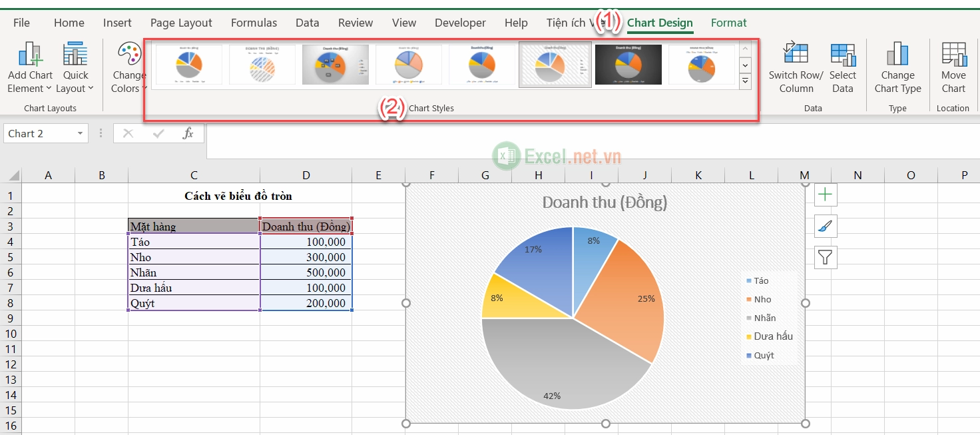Screen dimensions: 980x435
Task: Select cell with value 500,000
Action: [306, 272]
